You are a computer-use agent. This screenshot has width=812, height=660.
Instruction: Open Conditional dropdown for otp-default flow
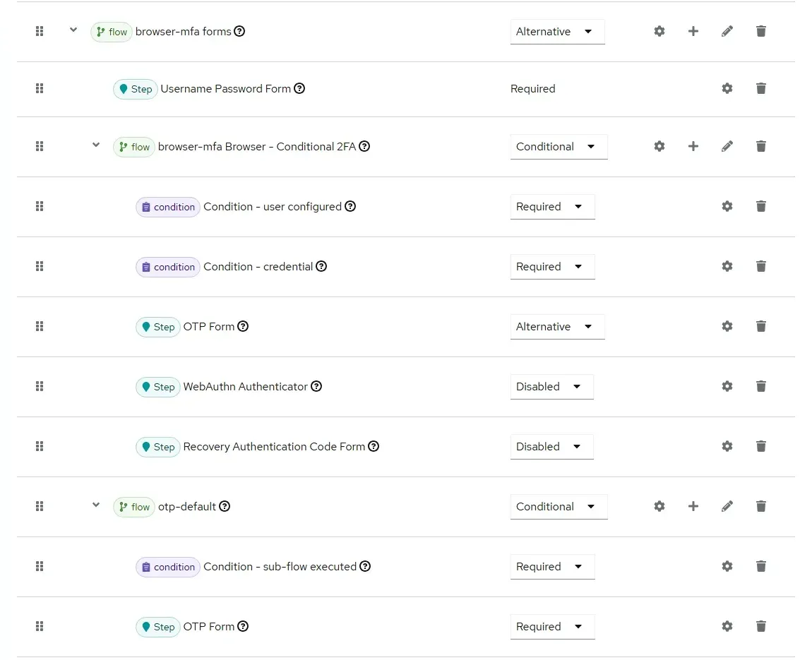click(x=559, y=507)
